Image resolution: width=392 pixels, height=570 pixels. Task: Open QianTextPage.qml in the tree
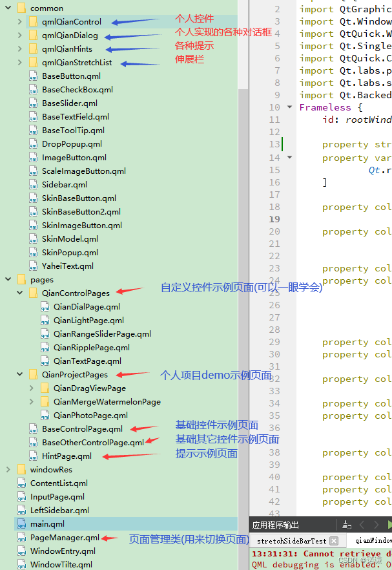[x=88, y=361]
